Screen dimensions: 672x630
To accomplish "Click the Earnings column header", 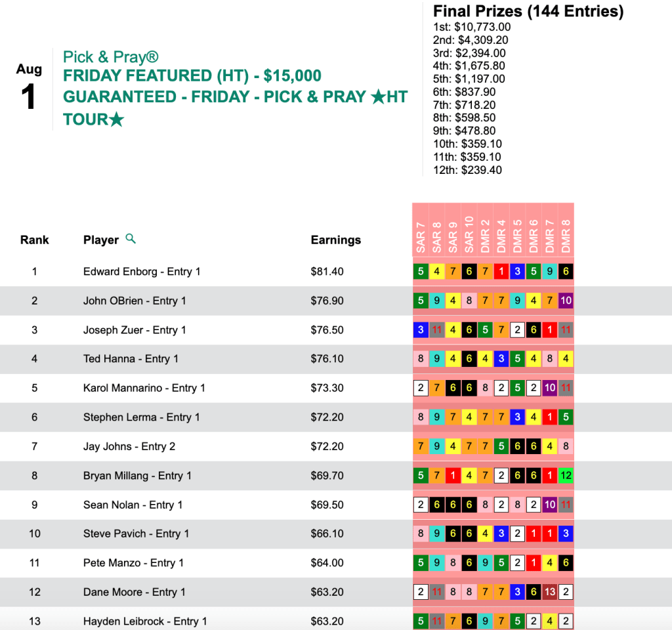I will click(x=335, y=240).
